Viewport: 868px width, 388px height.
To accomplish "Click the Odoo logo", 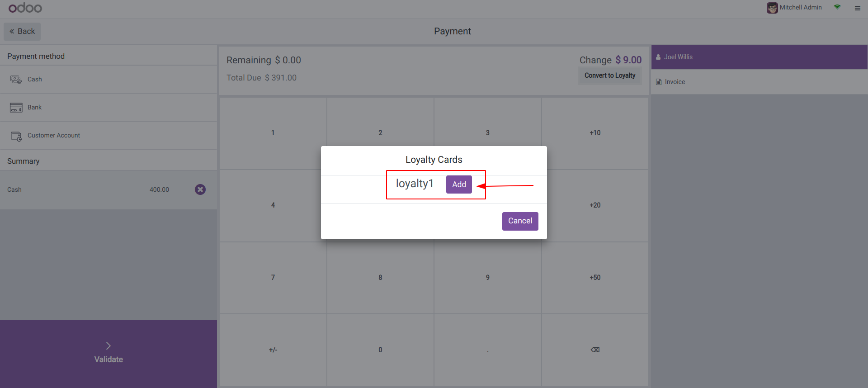I will 25,8.
